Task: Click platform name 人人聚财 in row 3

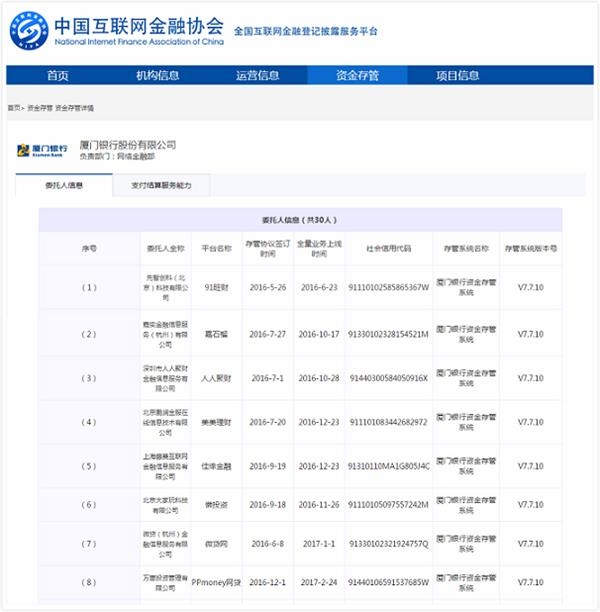Action: point(217,378)
